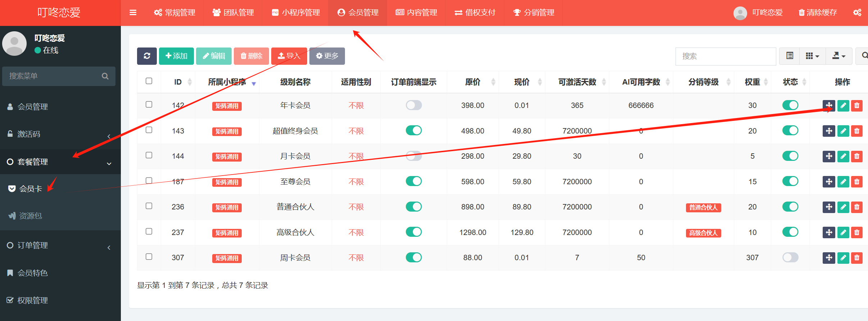Expand the 激活码 sidebar menu
Image resolution: width=868 pixels, height=321 pixels.
pyautogui.click(x=60, y=134)
